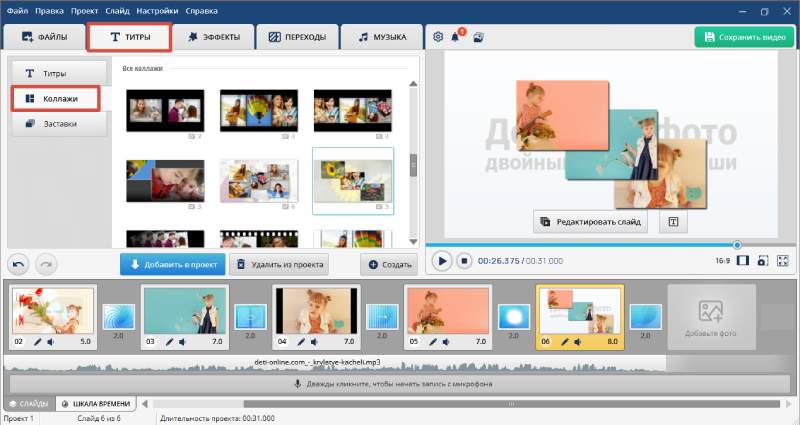Select the first two-photo collage template
The image size is (800, 425).
coord(165,111)
